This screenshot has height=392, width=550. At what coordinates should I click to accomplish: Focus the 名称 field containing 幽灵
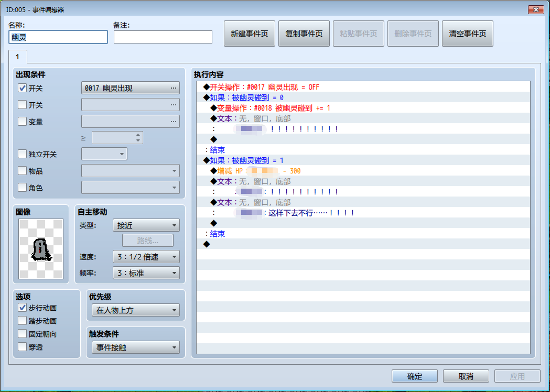(x=58, y=37)
